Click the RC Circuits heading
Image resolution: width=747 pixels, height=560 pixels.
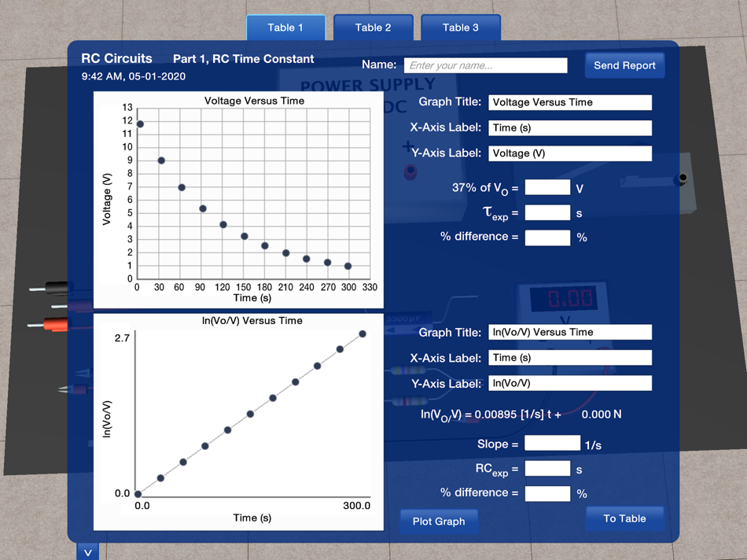tap(116, 59)
